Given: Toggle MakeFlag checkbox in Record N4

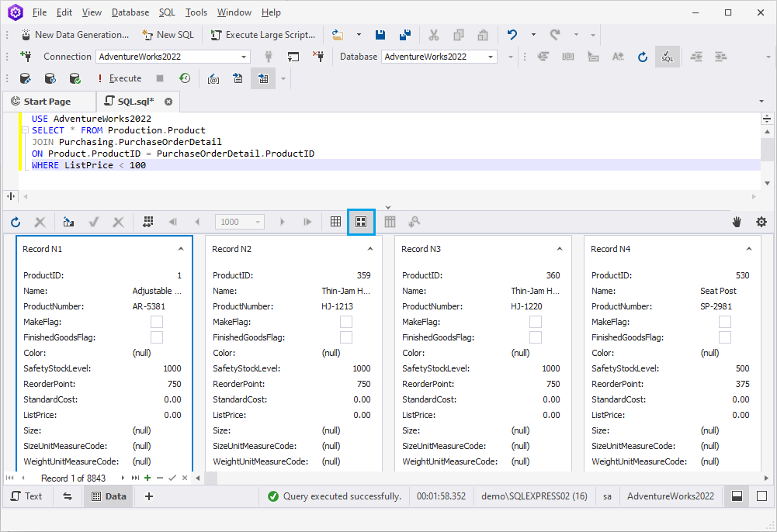Looking at the screenshot, I should pos(724,322).
